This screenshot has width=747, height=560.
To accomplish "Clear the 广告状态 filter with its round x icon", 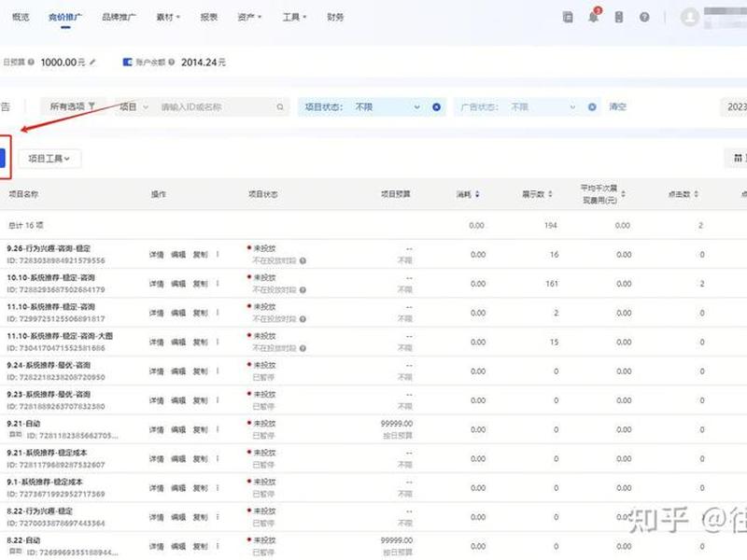I will (x=592, y=107).
